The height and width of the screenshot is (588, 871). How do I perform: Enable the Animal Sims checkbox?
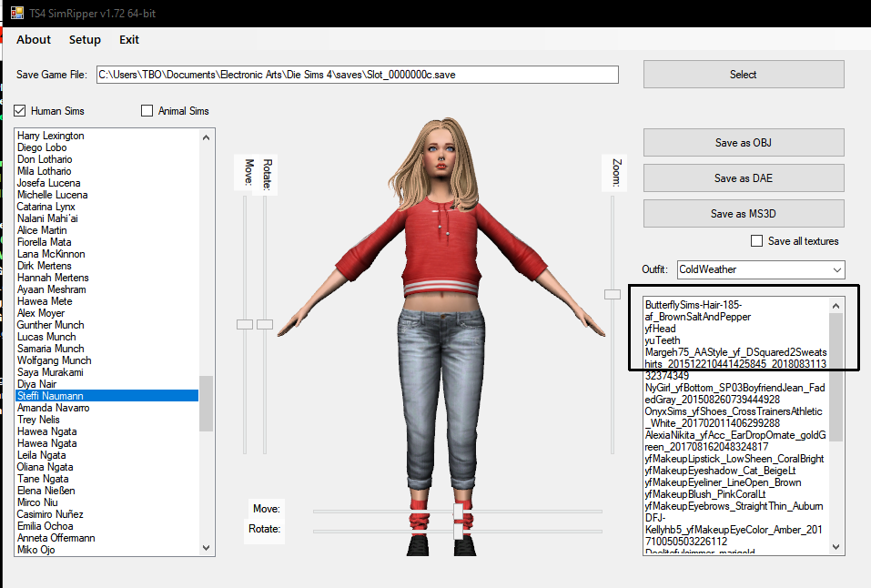coord(147,111)
